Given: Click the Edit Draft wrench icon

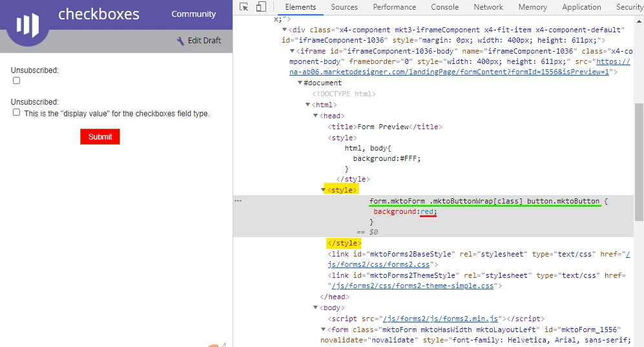Looking at the screenshot, I should [x=180, y=41].
